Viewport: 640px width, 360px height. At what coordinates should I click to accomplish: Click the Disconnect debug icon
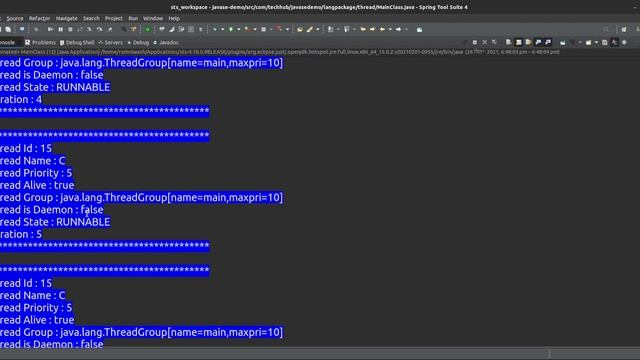pyautogui.click(x=80, y=29)
